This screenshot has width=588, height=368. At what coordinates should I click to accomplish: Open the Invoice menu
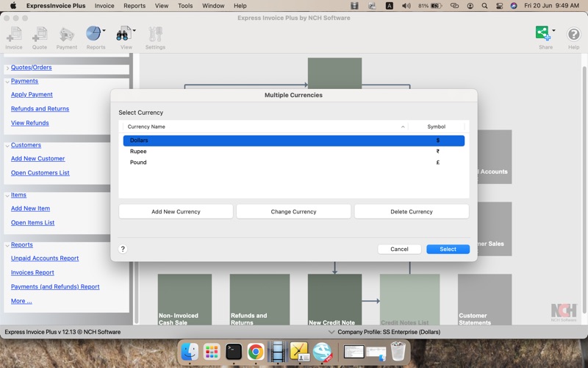pos(104,6)
